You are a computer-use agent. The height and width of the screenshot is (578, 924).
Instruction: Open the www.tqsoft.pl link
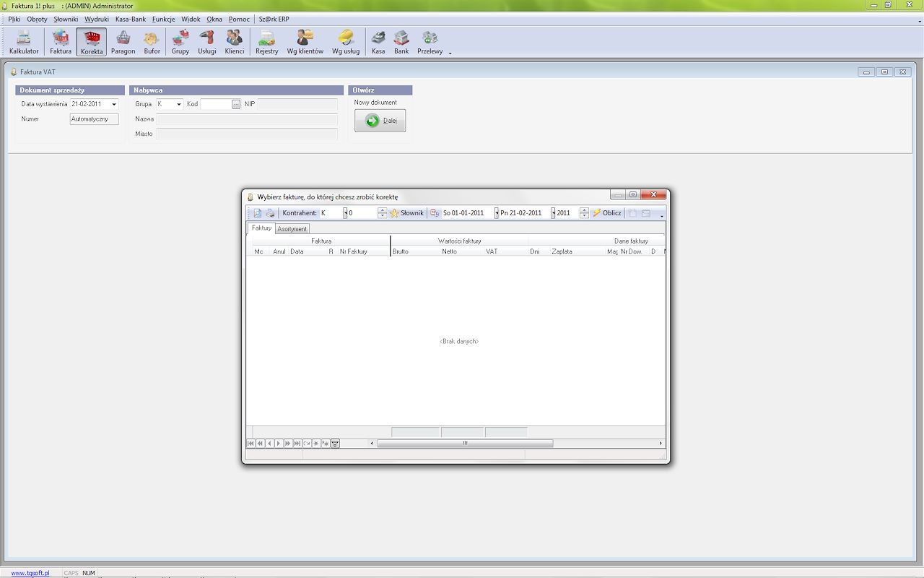click(30, 573)
